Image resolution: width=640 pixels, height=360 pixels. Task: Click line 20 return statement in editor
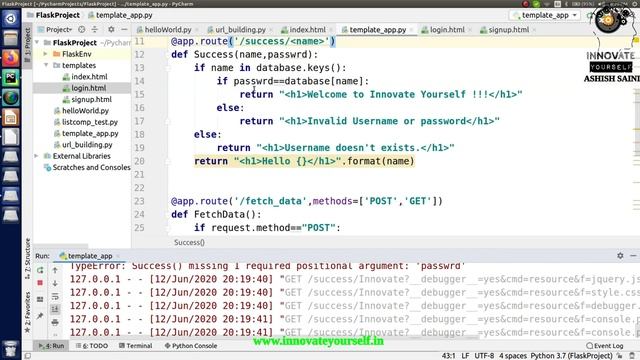304,161
